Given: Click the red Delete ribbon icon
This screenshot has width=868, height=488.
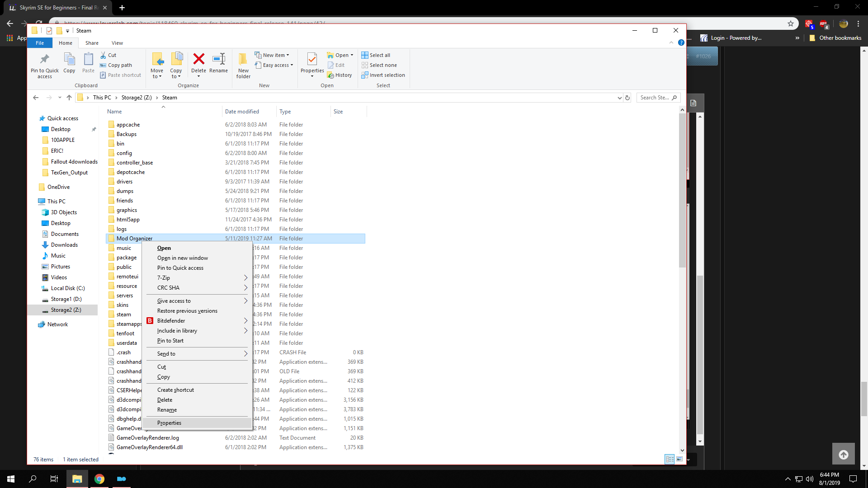Looking at the screenshot, I should (x=198, y=63).
